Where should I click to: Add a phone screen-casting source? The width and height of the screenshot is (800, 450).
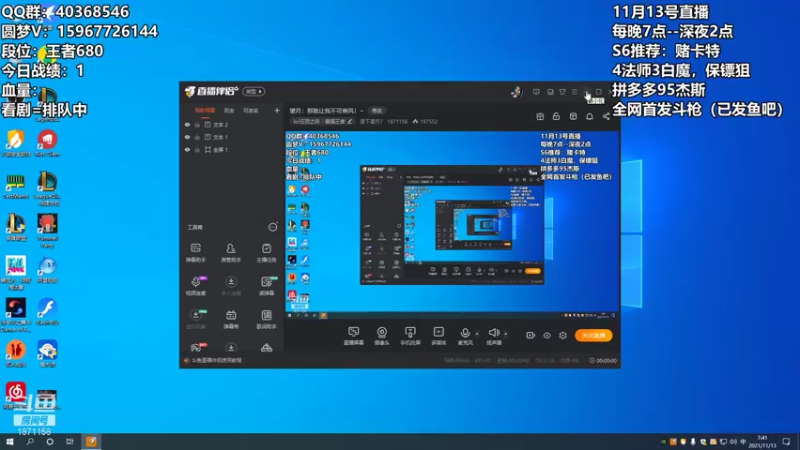(410, 336)
